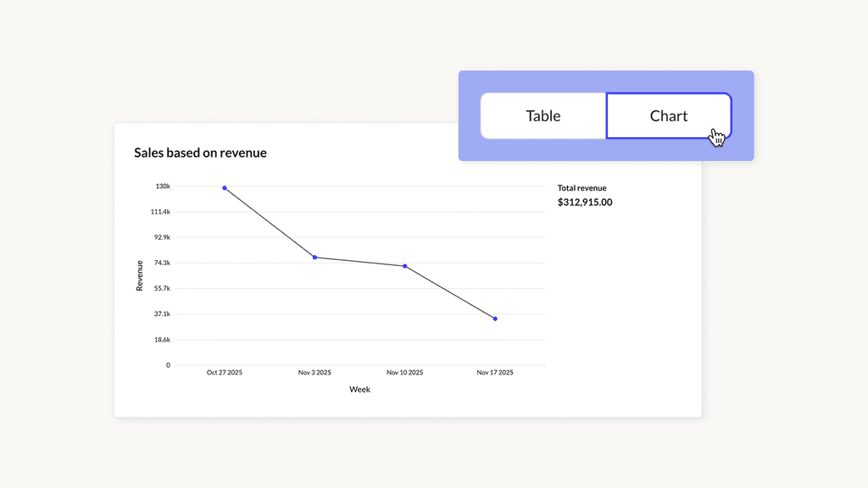Click the Revenue y-axis label
868x488 pixels.
coord(140,275)
